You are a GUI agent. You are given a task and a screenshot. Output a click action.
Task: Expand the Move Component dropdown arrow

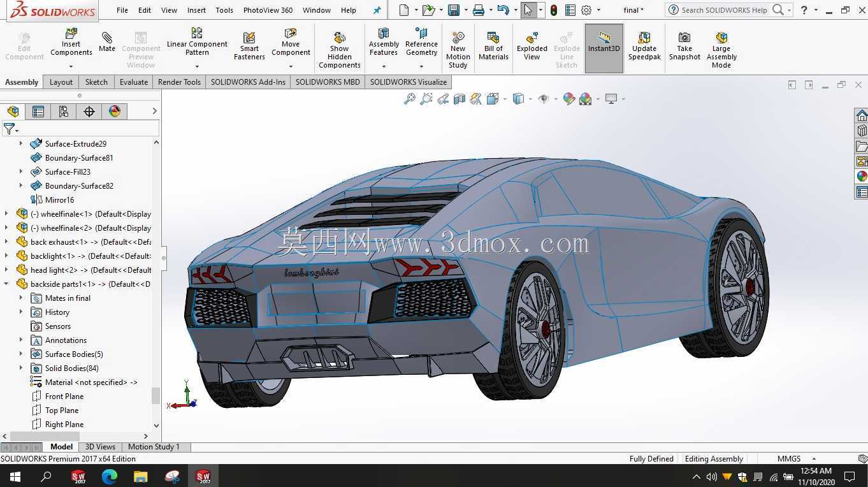coord(291,66)
